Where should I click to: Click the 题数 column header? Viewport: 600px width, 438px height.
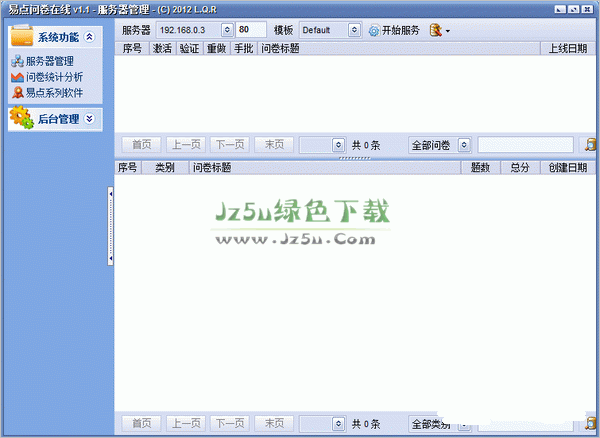point(481,168)
